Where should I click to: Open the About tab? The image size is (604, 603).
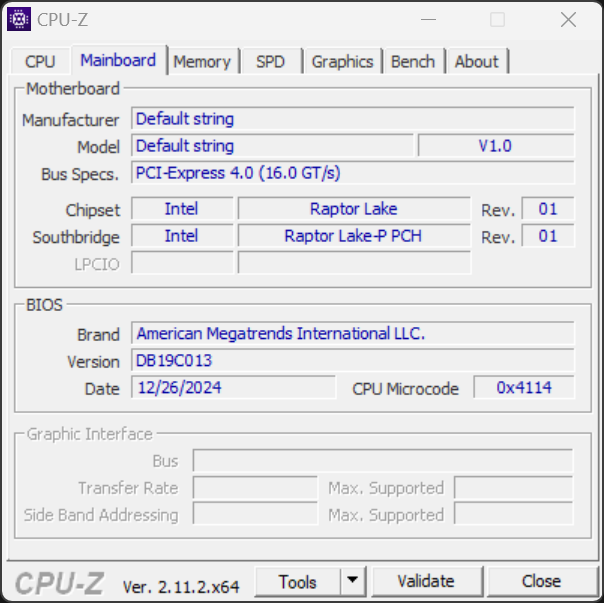pyautogui.click(x=476, y=62)
